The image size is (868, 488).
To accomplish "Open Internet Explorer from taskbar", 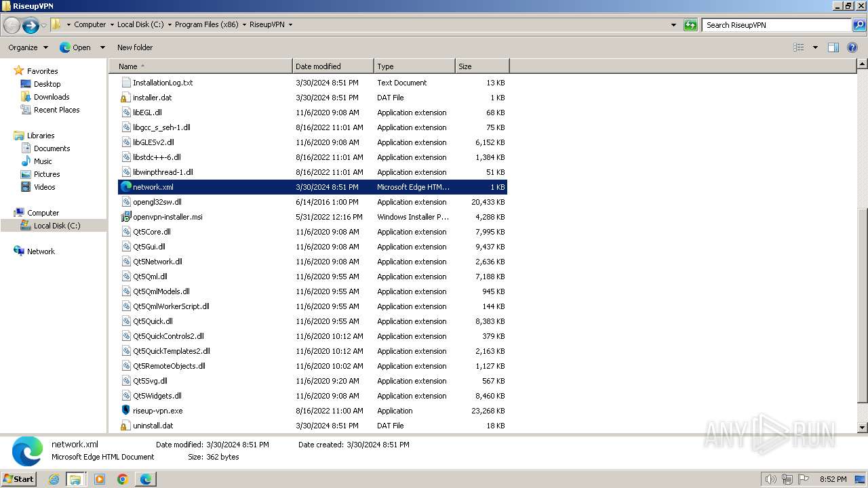I will coord(54,479).
